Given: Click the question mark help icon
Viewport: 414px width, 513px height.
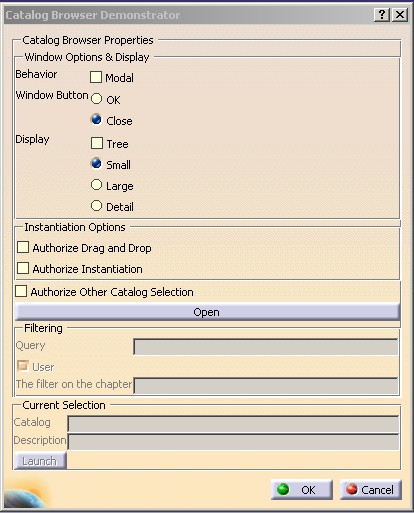Looking at the screenshot, I should pyautogui.click(x=382, y=15).
